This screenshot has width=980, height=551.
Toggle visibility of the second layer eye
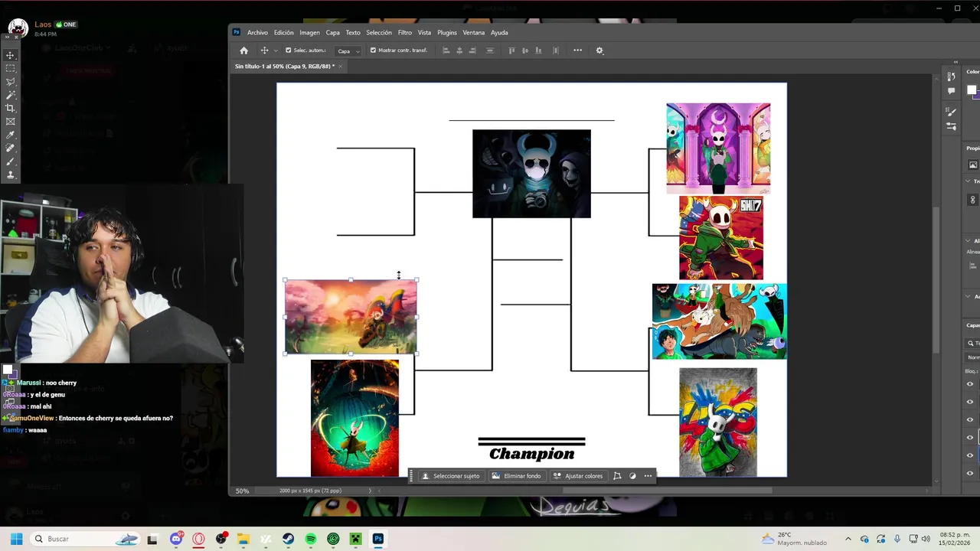[970, 402]
